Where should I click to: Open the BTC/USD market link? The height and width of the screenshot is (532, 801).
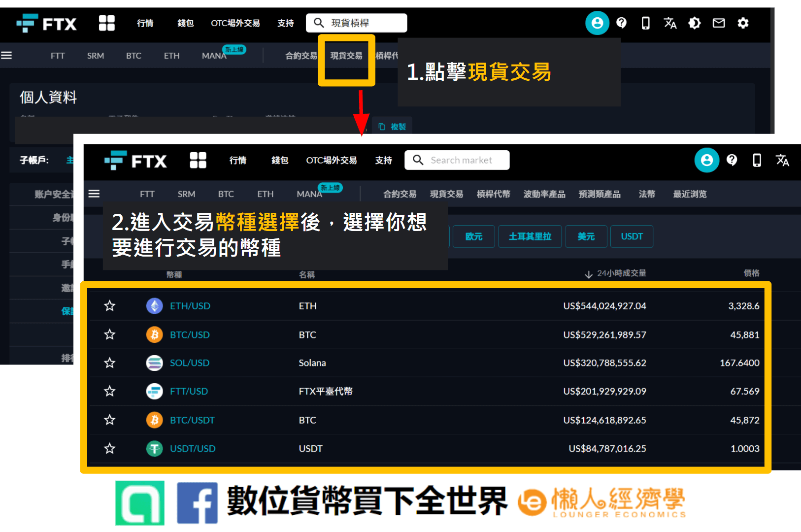(190, 334)
